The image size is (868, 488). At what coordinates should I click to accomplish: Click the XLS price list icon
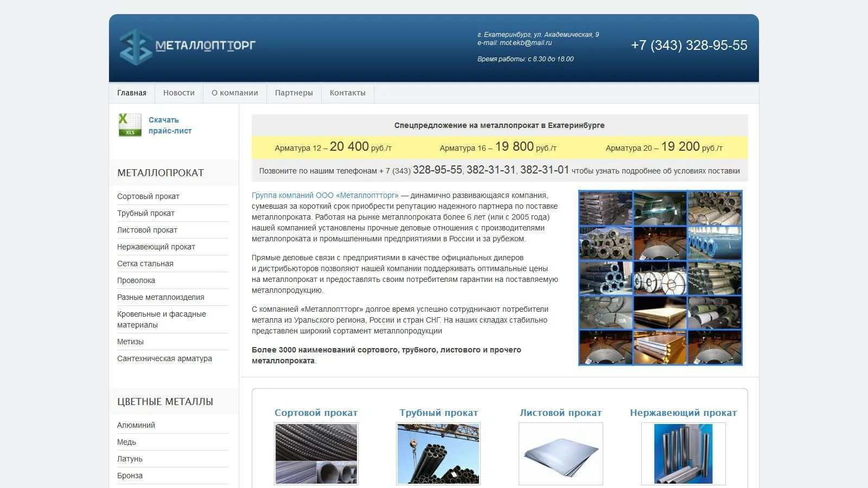tap(130, 125)
